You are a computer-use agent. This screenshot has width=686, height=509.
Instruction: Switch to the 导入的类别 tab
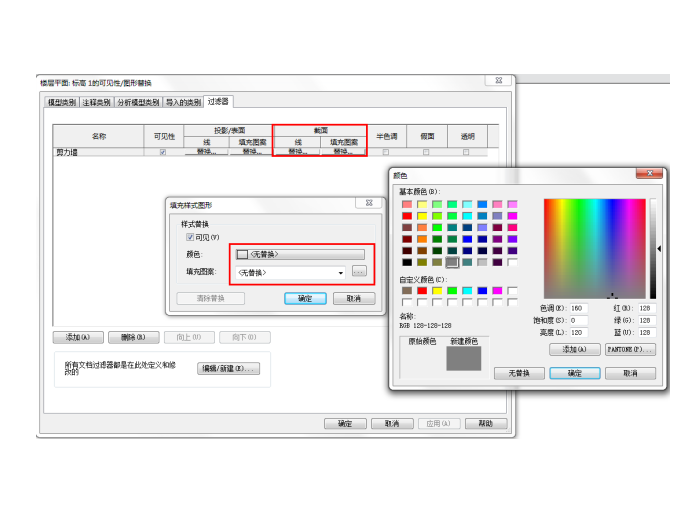183,102
